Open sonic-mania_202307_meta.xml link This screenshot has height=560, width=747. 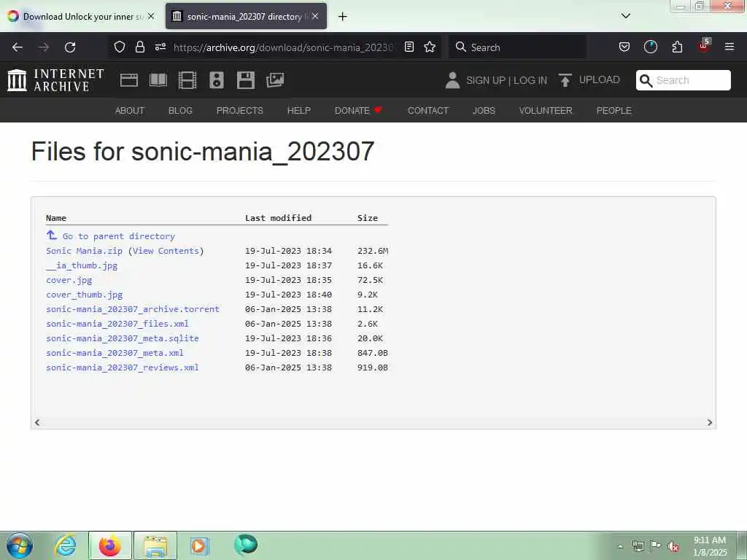pos(115,353)
